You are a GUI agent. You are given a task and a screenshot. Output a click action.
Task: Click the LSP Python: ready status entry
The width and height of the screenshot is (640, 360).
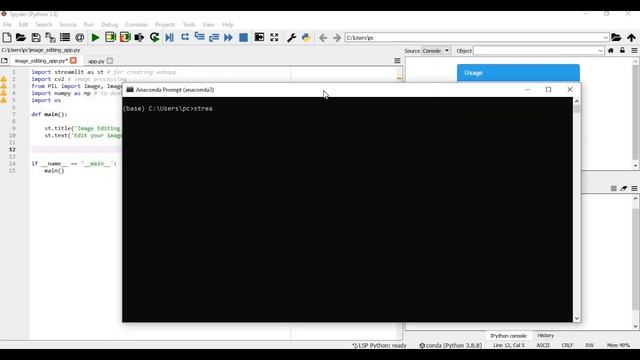tap(380, 345)
